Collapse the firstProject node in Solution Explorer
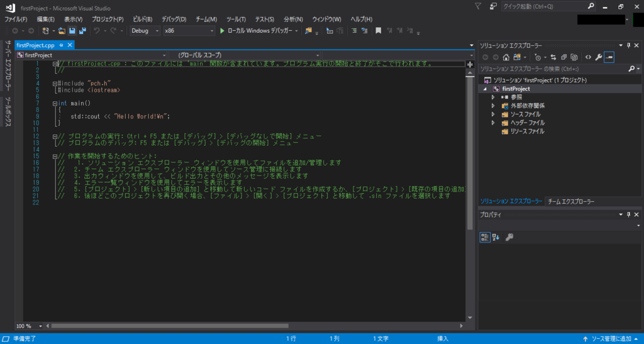 (x=485, y=89)
